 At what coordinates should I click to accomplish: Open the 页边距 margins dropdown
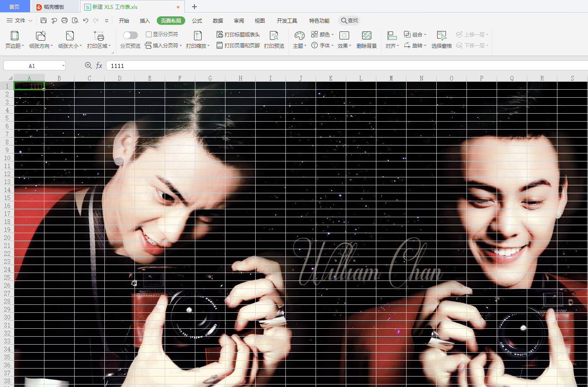pyautogui.click(x=15, y=40)
